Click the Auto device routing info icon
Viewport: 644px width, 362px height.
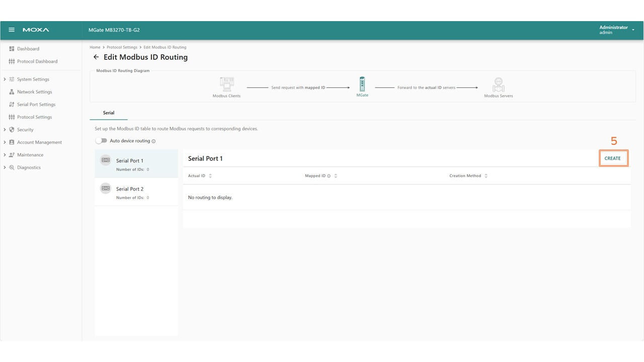153,141
